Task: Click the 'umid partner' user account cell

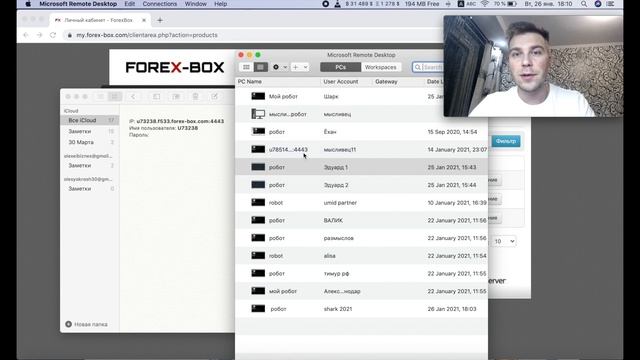Action: pyautogui.click(x=340, y=203)
